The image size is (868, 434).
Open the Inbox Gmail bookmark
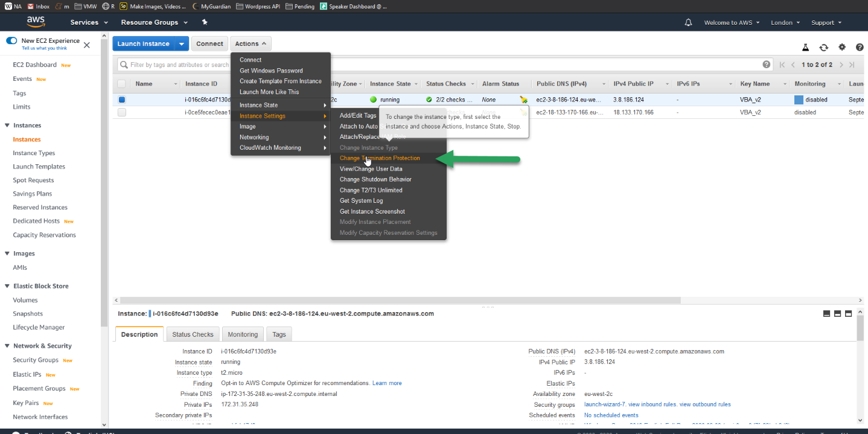tap(39, 6)
